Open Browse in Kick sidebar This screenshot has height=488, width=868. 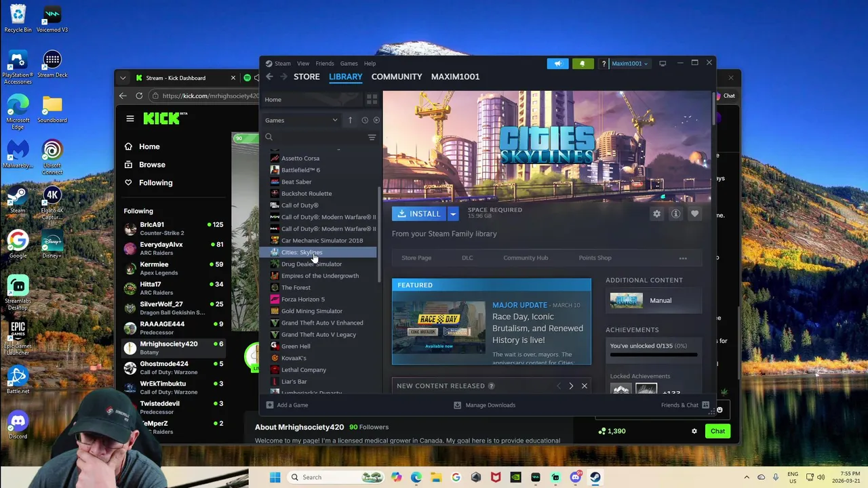[152, 165]
